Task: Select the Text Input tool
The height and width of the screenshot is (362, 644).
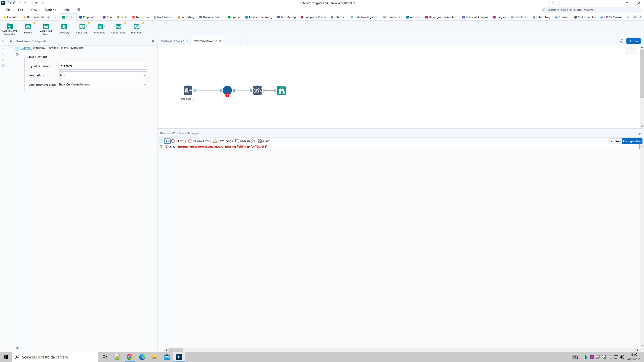Action: [136, 27]
